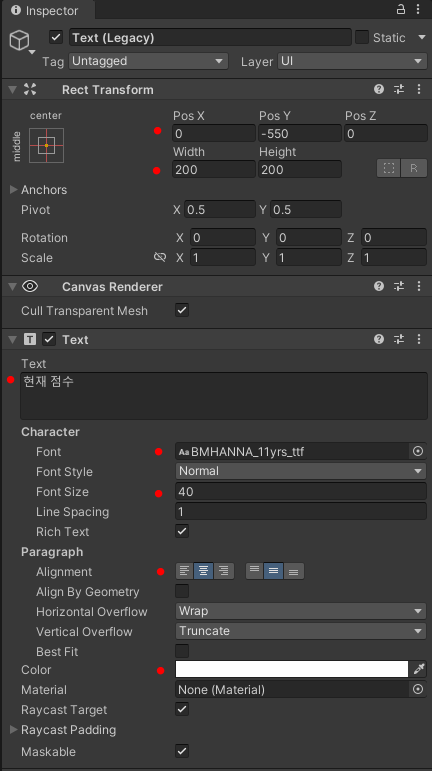The image size is (432, 771).
Task: Open the anchor presets box
Action: coord(46,146)
